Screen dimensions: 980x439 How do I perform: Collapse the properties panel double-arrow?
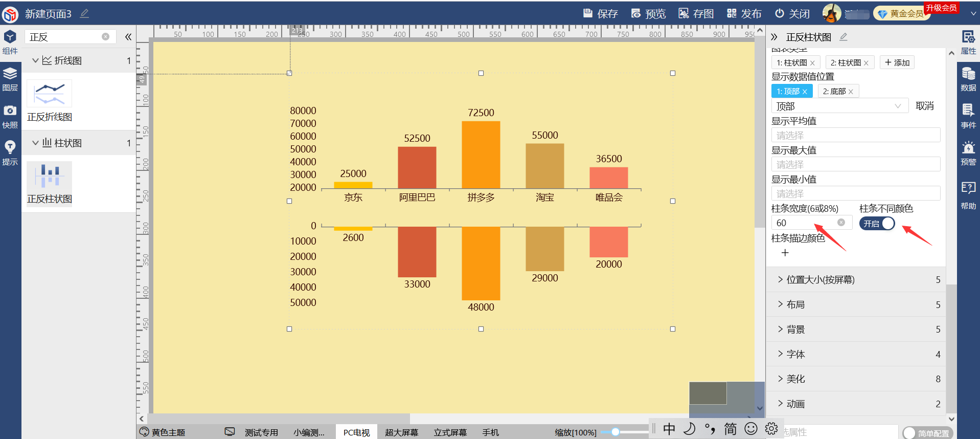(774, 37)
